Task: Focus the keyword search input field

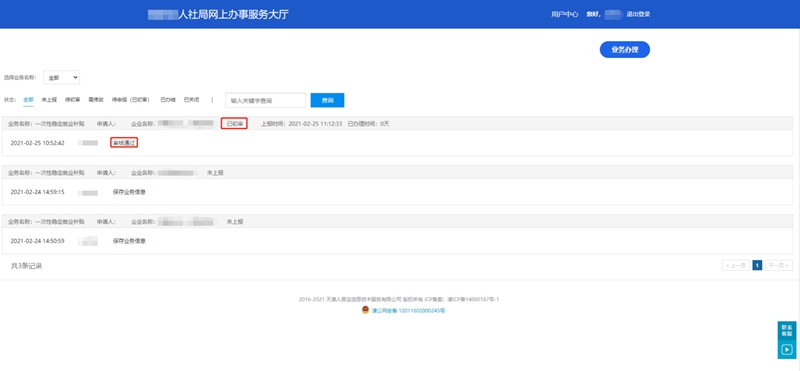Action: 265,101
